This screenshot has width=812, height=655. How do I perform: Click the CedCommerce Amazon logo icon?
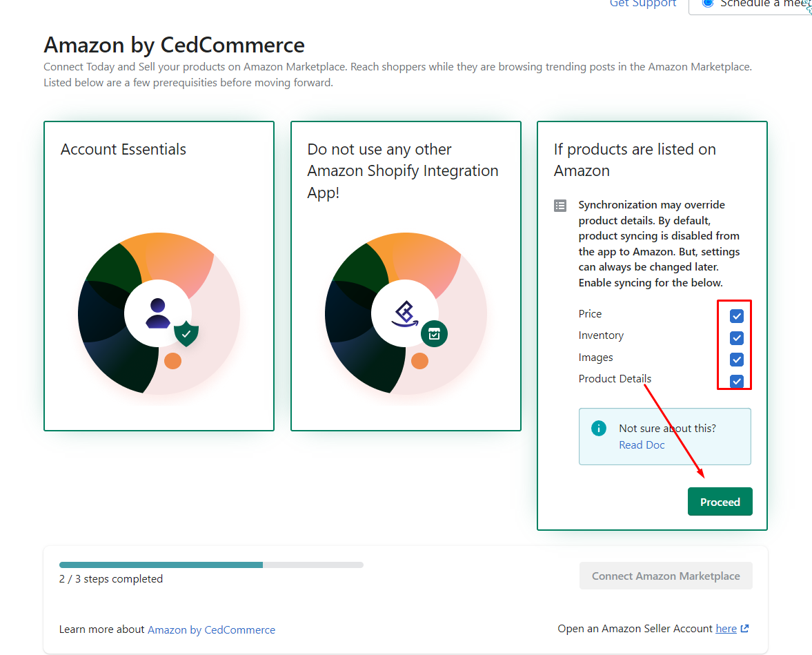click(x=405, y=314)
